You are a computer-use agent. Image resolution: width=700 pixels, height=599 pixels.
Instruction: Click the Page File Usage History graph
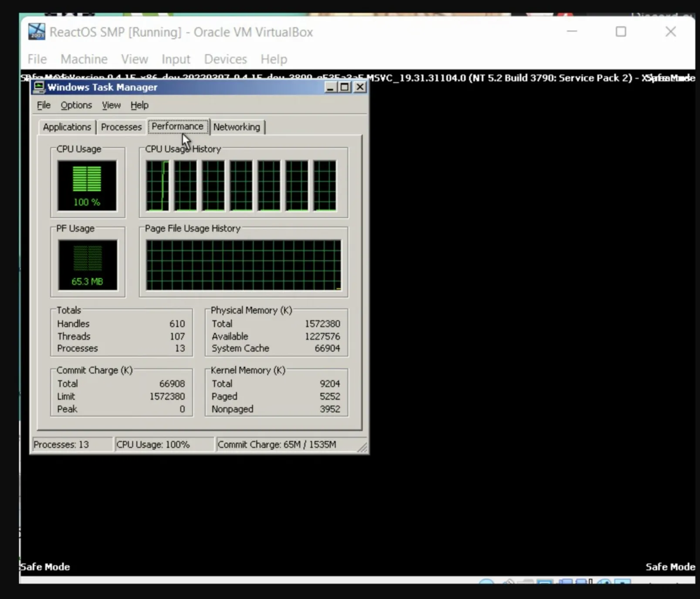click(243, 264)
